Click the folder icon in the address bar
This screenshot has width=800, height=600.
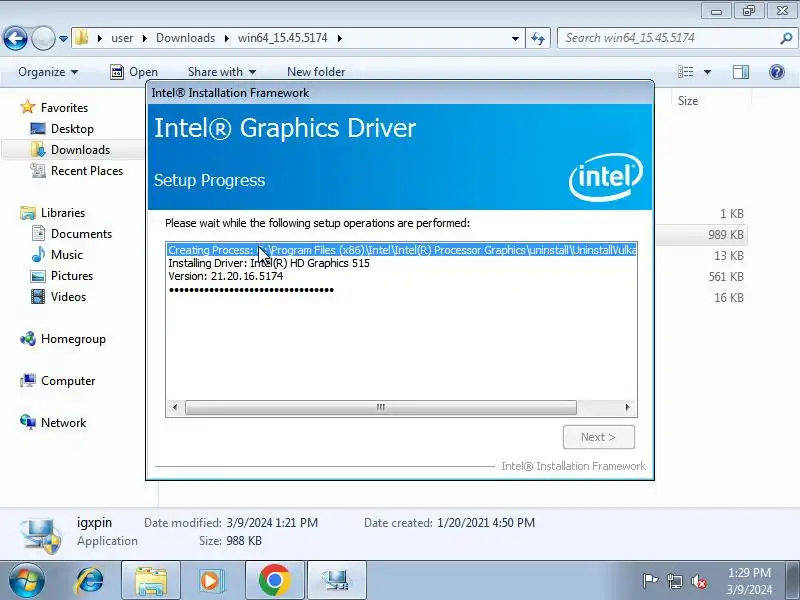click(x=81, y=38)
